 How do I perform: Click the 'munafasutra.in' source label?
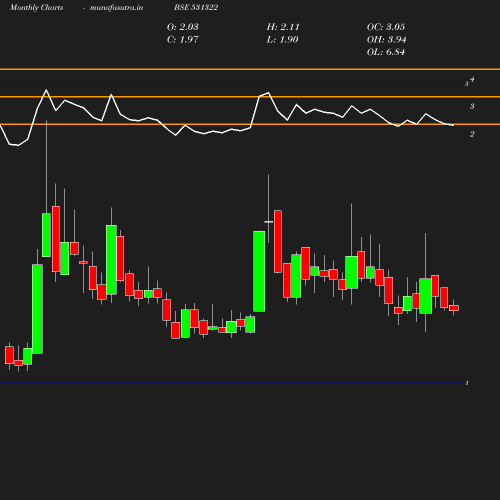[116, 7]
